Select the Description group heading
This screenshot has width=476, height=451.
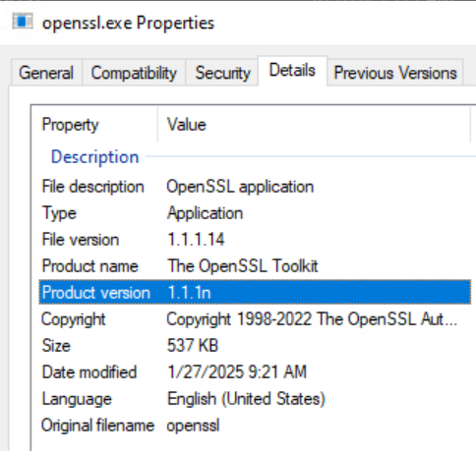click(95, 157)
